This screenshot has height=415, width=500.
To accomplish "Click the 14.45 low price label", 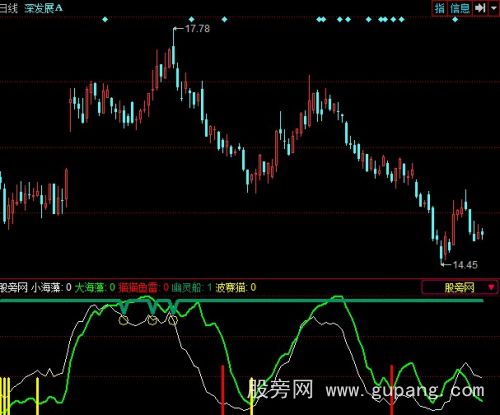I will pos(465,265).
